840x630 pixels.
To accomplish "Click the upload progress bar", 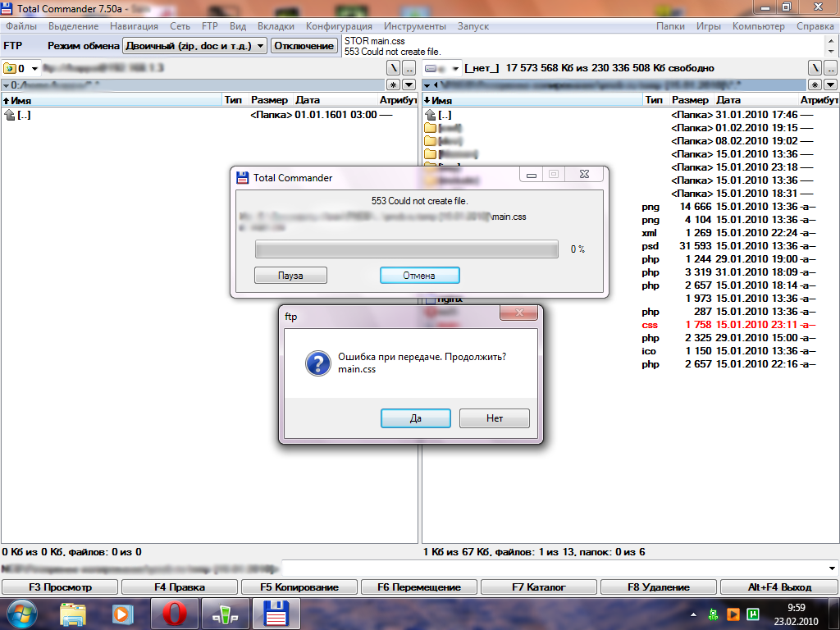I will point(407,249).
